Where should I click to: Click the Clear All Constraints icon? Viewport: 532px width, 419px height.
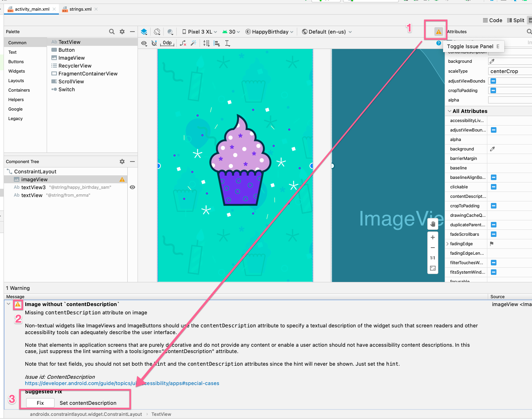tap(182, 43)
